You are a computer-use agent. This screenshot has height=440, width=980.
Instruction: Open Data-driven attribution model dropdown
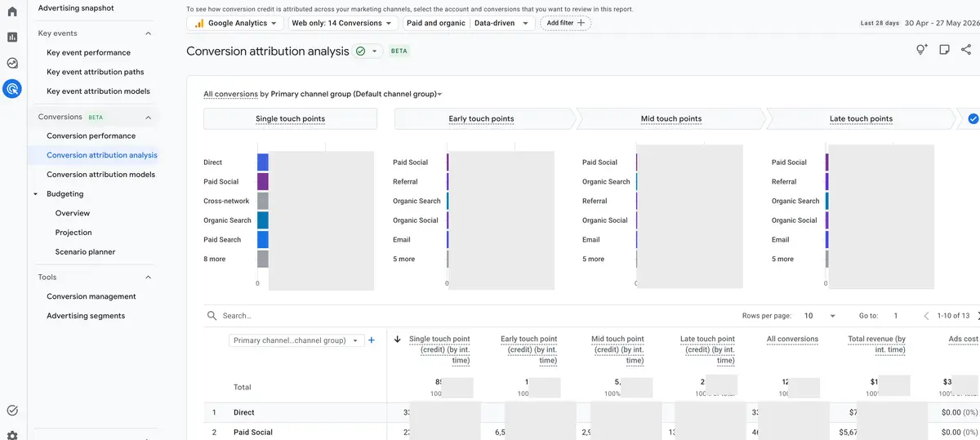click(x=501, y=23)
